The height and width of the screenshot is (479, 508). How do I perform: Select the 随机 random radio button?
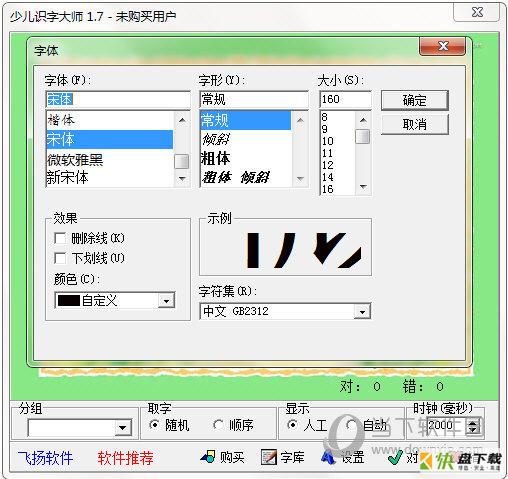154,425
